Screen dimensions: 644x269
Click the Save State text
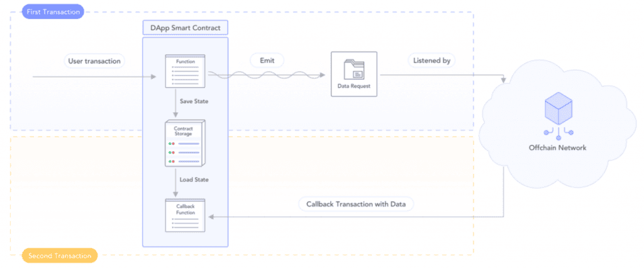click(x=194, y=101)
